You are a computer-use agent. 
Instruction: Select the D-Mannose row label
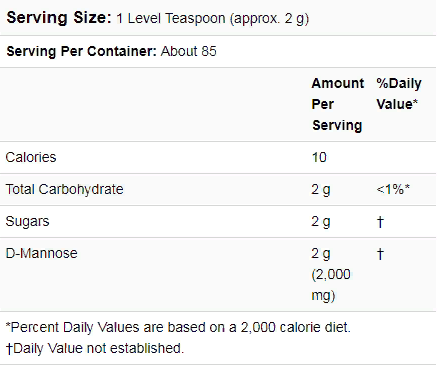(42, 253)
